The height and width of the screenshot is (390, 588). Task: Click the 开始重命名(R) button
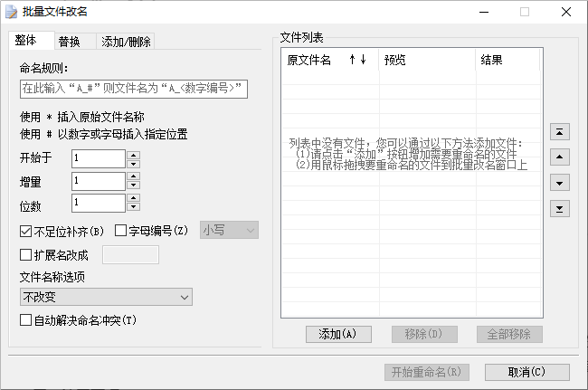tap(427, 372)
